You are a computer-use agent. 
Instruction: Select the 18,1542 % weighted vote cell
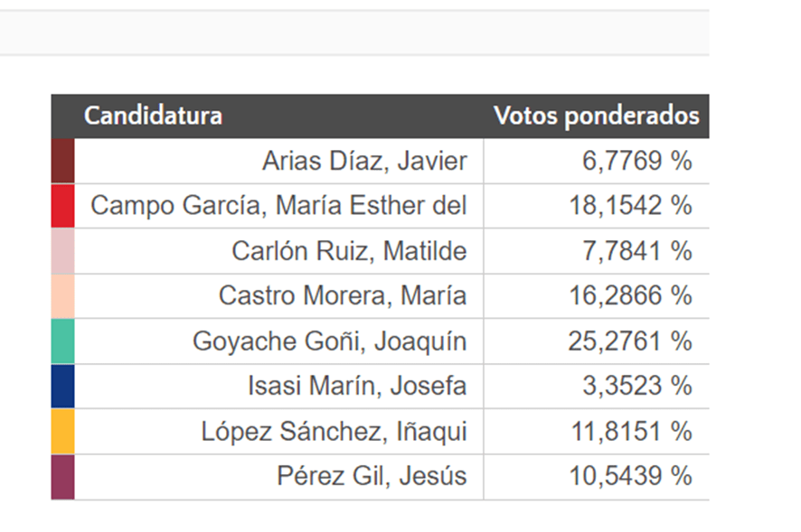[x=630, y=206]
